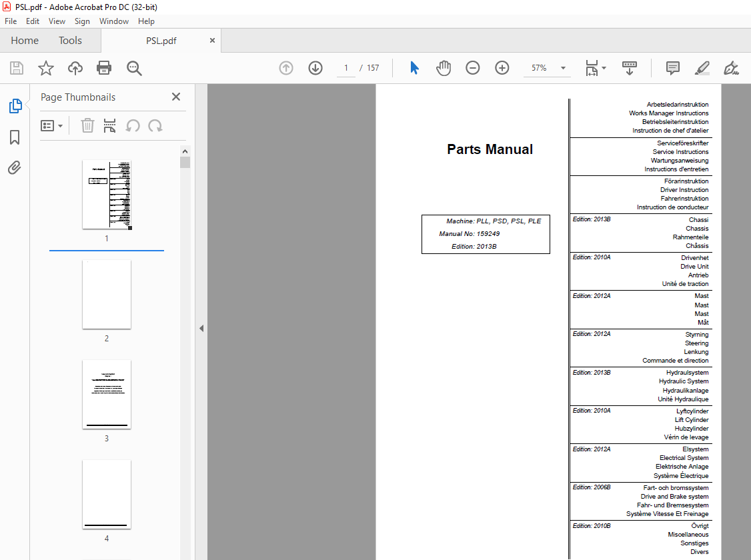Open the View menu
The width and height of the screenshot is (751, 560).
(x=57, y=21)
